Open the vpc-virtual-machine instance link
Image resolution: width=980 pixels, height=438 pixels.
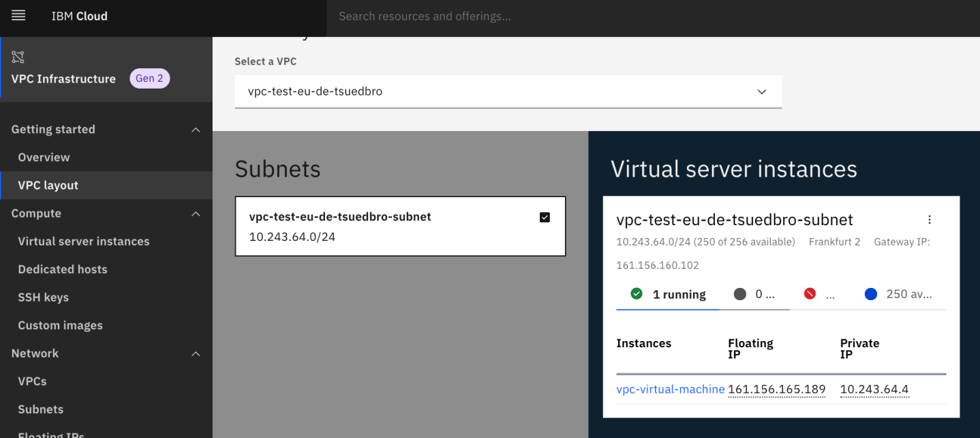point(671,389)
